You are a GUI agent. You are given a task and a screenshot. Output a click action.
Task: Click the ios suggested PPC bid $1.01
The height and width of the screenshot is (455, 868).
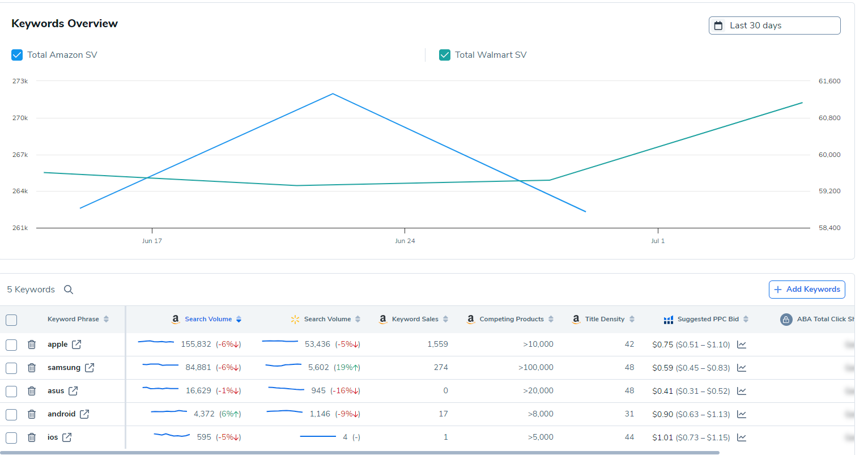pyautogui.click(x=662, y=437)
